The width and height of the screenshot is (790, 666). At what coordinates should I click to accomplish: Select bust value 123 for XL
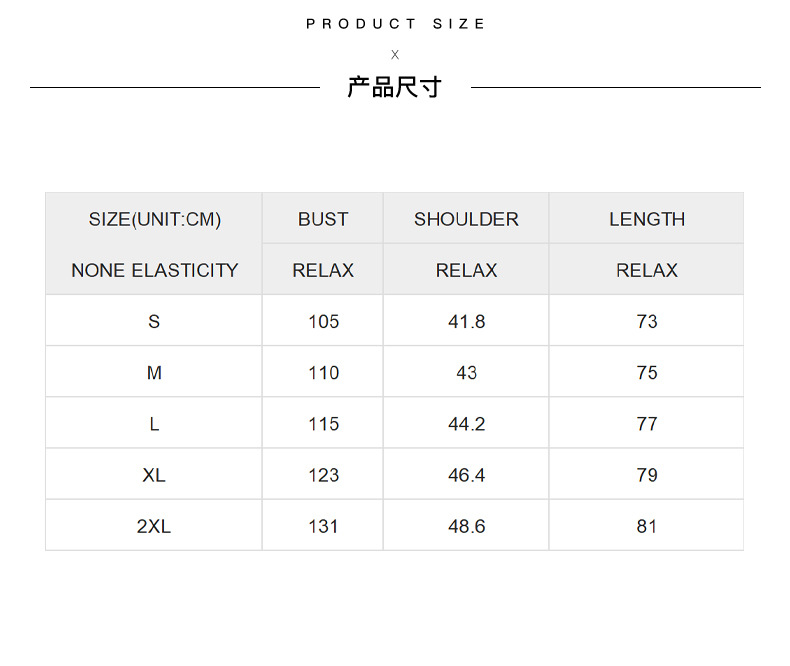point(323,475)
